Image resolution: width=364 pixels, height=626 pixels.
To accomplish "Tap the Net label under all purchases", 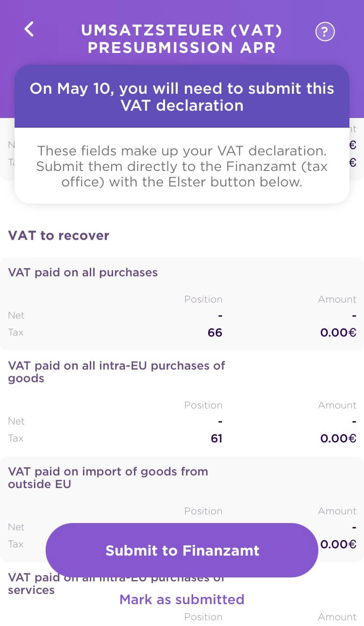I will click(x=16, y=316).
